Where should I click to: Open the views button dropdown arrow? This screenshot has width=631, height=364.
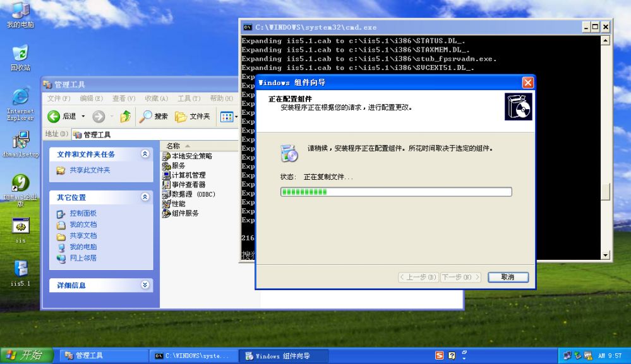[x=236, y=117]
